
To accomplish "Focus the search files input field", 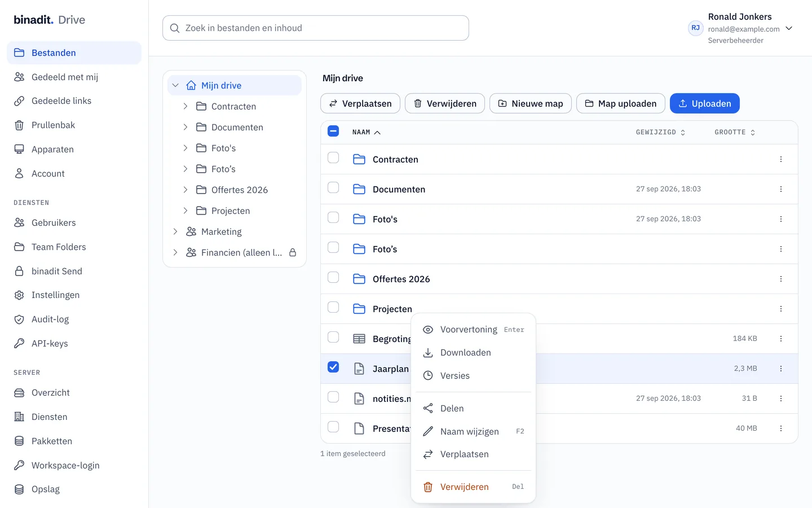I will coord(316,28).
